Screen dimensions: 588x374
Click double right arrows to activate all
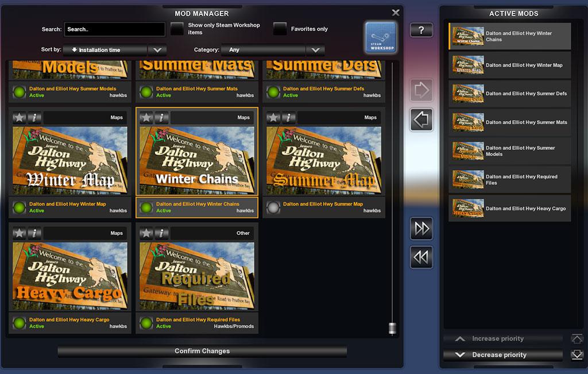click(x=421, y=229)
